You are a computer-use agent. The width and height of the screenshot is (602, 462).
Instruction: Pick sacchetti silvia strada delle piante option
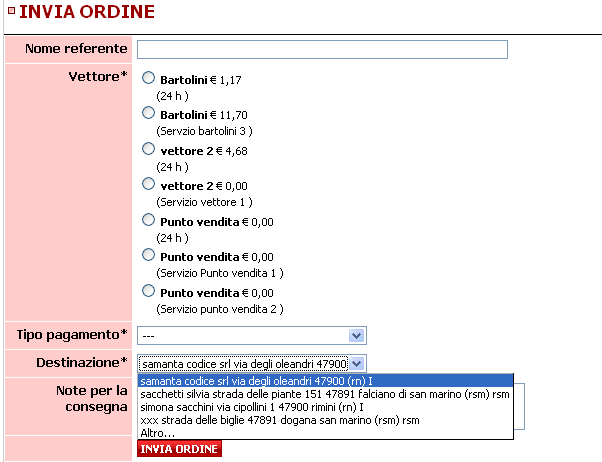(x=326, y=394)
